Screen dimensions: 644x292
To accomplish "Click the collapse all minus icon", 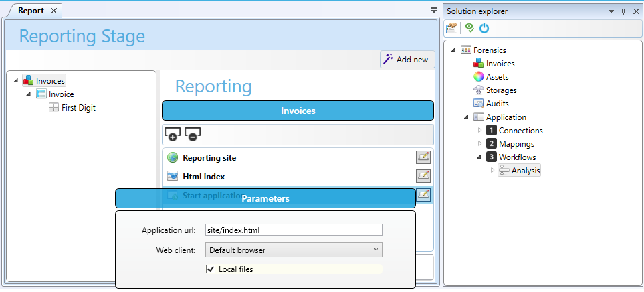I will click(192, 134).
